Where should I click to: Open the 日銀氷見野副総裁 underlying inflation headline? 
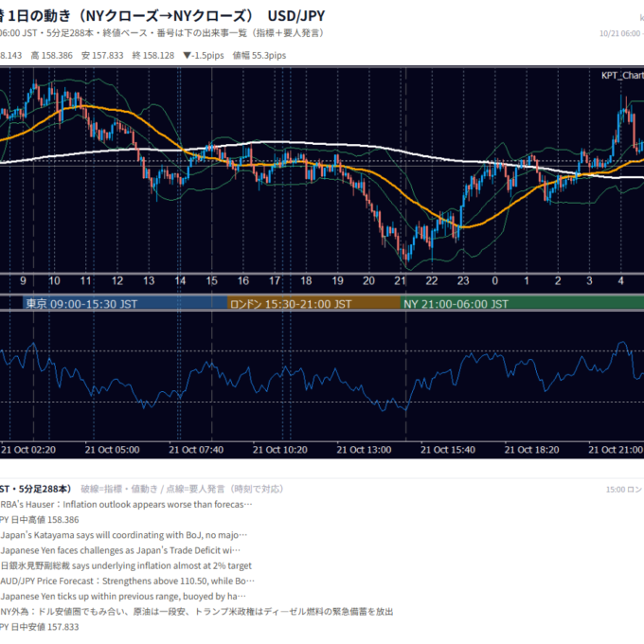126,565
